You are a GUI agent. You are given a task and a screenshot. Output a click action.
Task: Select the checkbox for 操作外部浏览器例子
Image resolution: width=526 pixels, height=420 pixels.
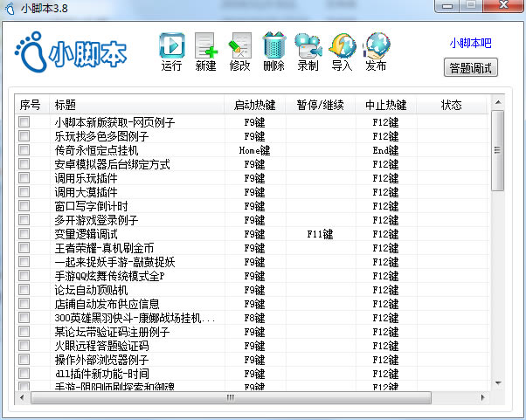(x=24, y=360)
